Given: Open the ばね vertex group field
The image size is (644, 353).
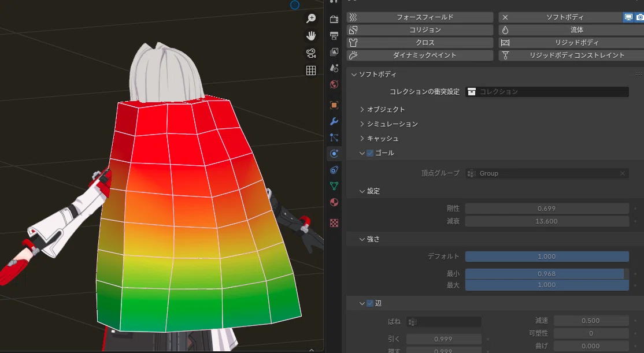Looking at the screenshot, I should click(443, 322).
